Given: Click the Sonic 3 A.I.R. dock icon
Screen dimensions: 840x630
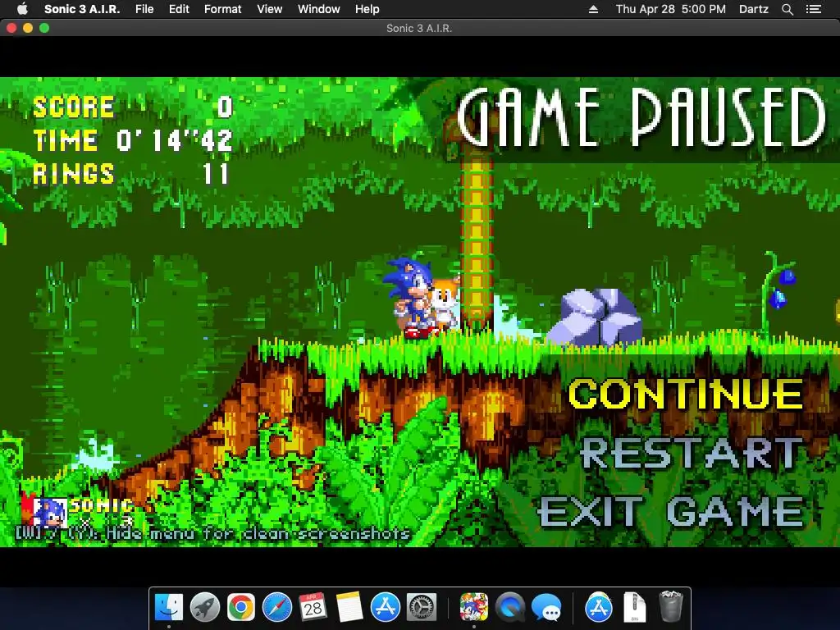Looking at the screenshot, I should (x=473, y=607).
